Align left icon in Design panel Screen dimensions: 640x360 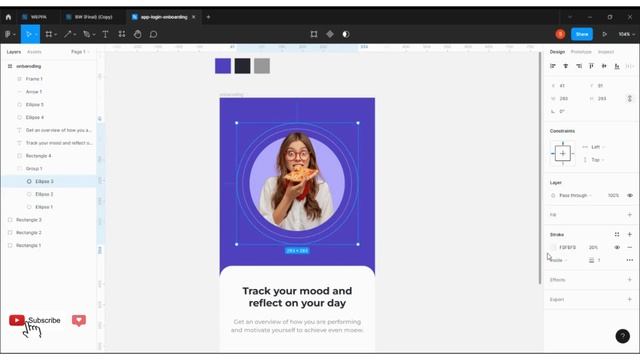(x=553, y=66)
